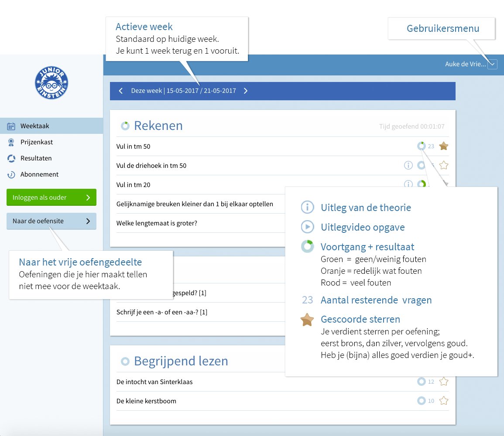Open theory info icon for Vul in tm 20
The image size is (504, 436).
[x=408, y=184]
